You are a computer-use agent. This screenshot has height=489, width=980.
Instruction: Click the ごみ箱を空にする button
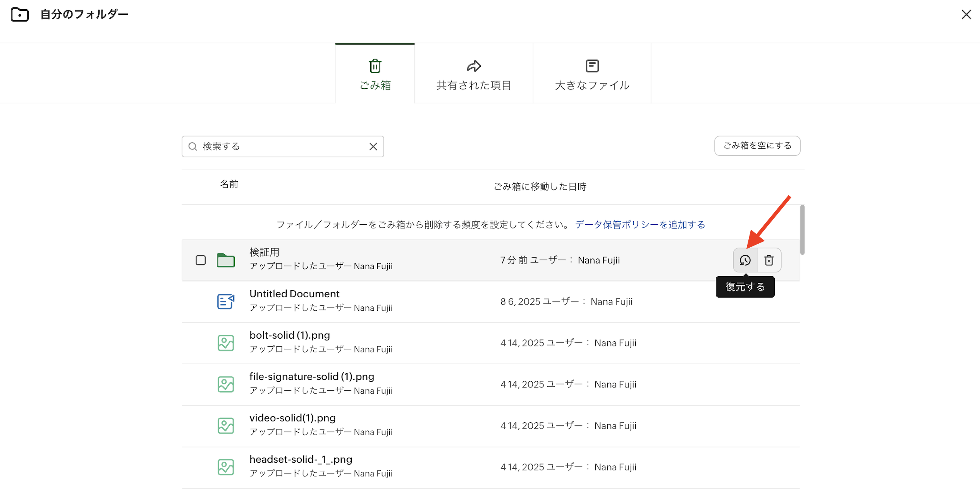coord(757,146)
